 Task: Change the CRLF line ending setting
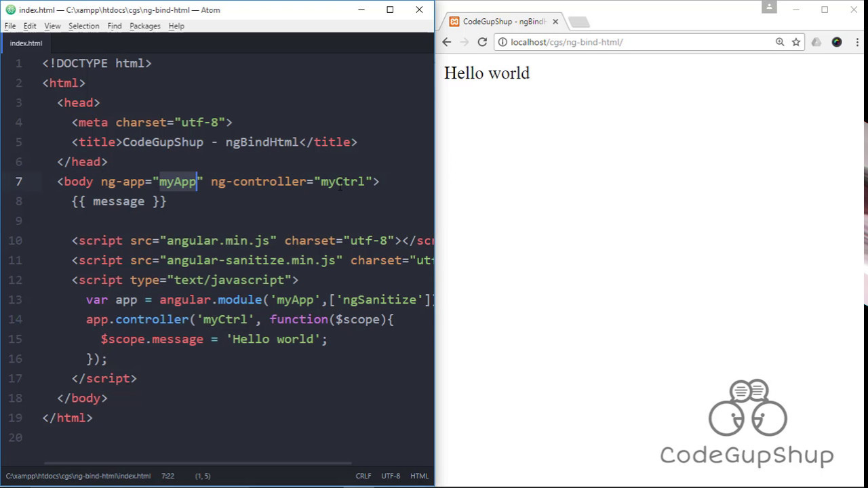[363, 476]
